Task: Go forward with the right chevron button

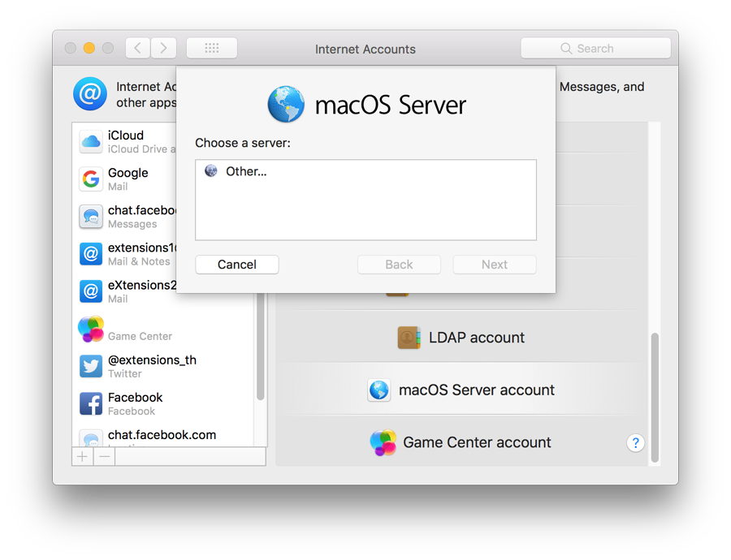Action: click(x=163, y=48)
